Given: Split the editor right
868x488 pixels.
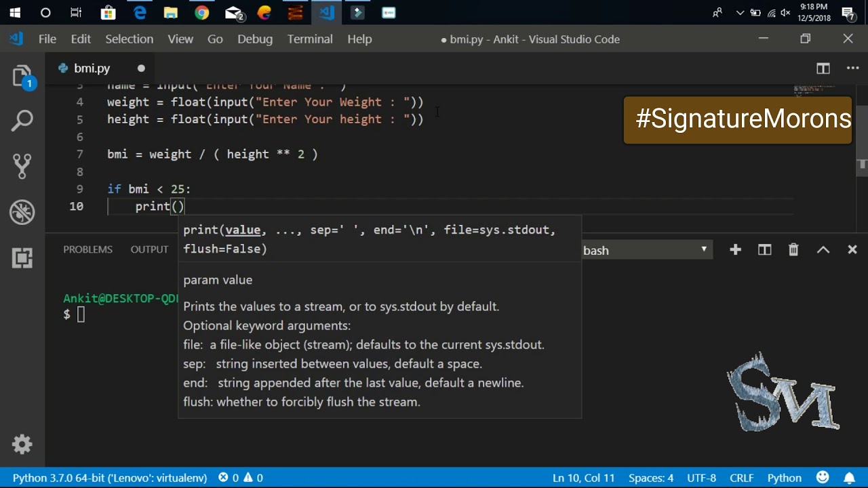Looking at the screenshot, I should point(823,68).
